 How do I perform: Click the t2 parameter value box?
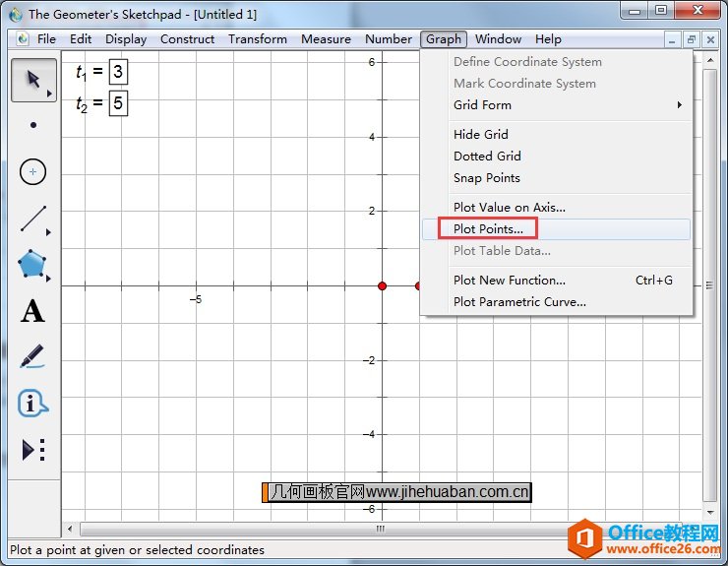click(x=118, y=102)
